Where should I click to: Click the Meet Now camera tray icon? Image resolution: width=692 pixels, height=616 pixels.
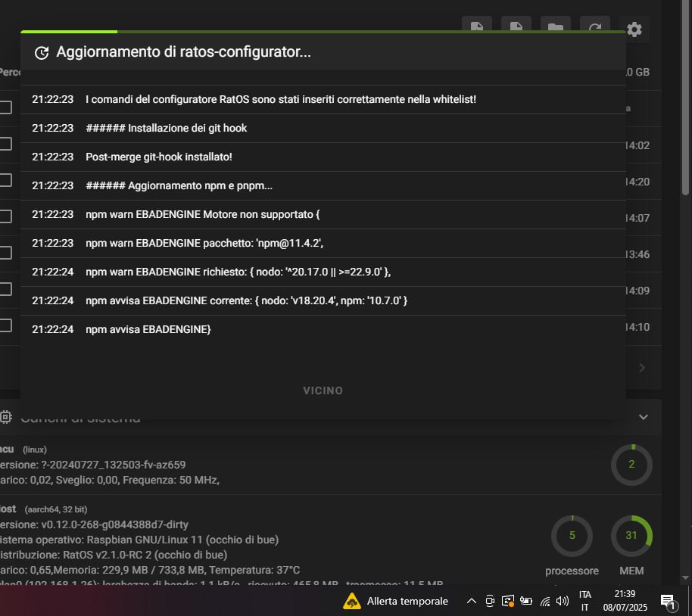click(489, 601)
